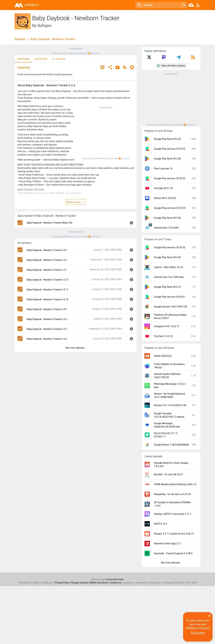The image size is (215, 644).
Task: Click info icon for version 6.3.2
Action: (x=131, y=260)
